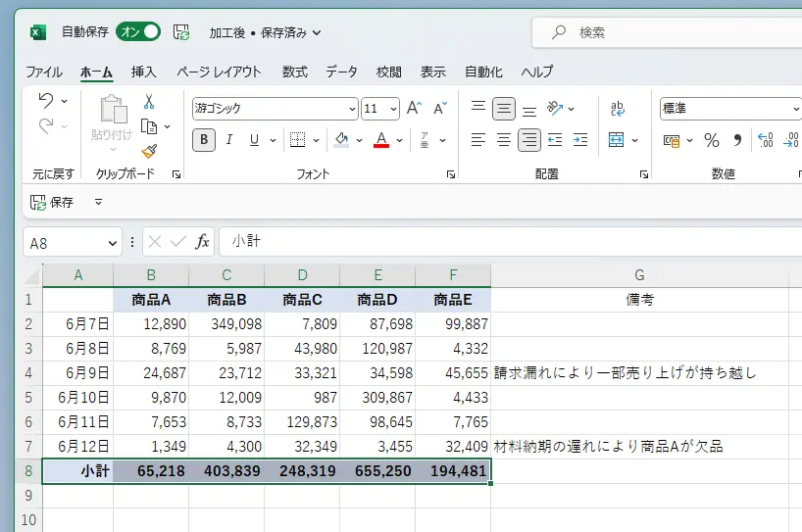Select the Format Painter brush icon
Image resolution: width=802 pixels, height=532 pixels.
click(149, 151)
